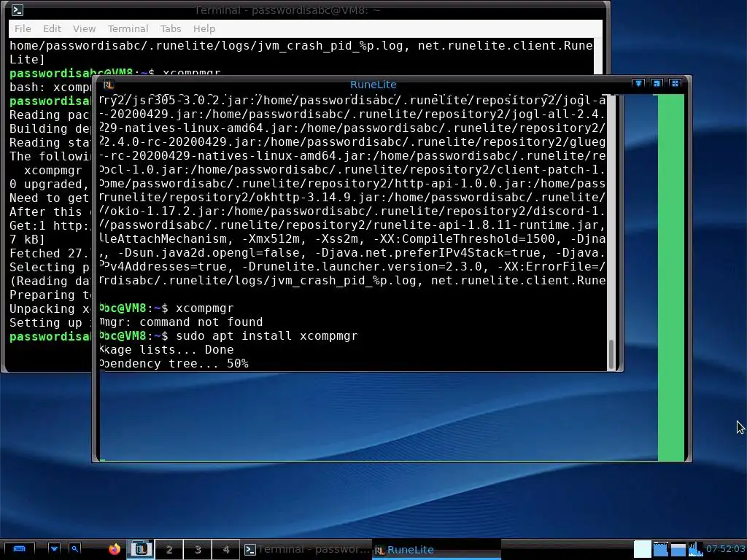Activate the RuneLite taskbar window button

[436, 549]
